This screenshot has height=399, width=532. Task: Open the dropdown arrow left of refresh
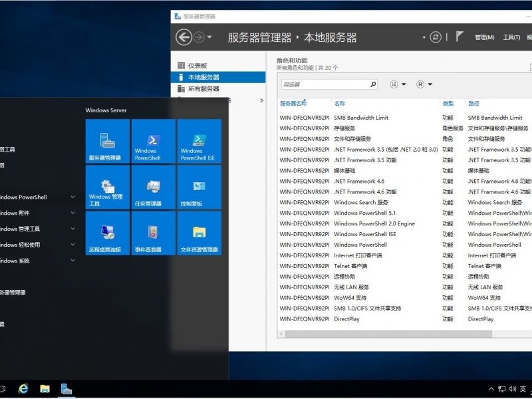pyautogui.click(x=424, y=37)
